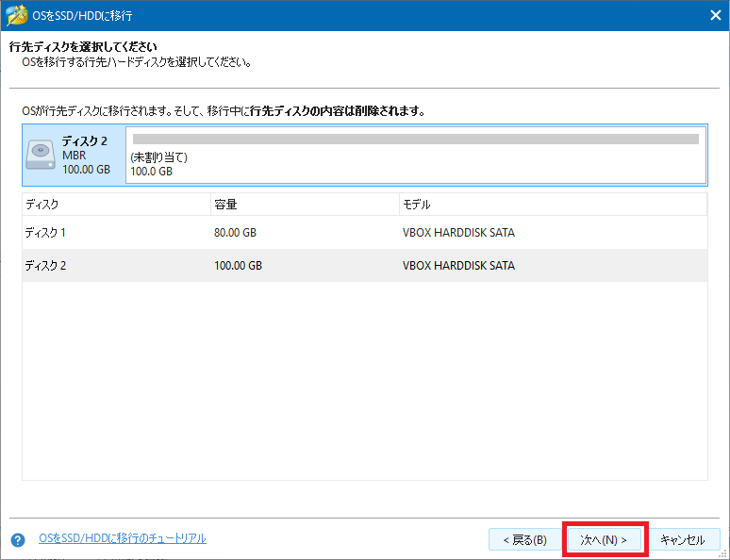Click the 戻る(B) back button
The height and width of the screenshot is (560, 730).
[524, 539]
